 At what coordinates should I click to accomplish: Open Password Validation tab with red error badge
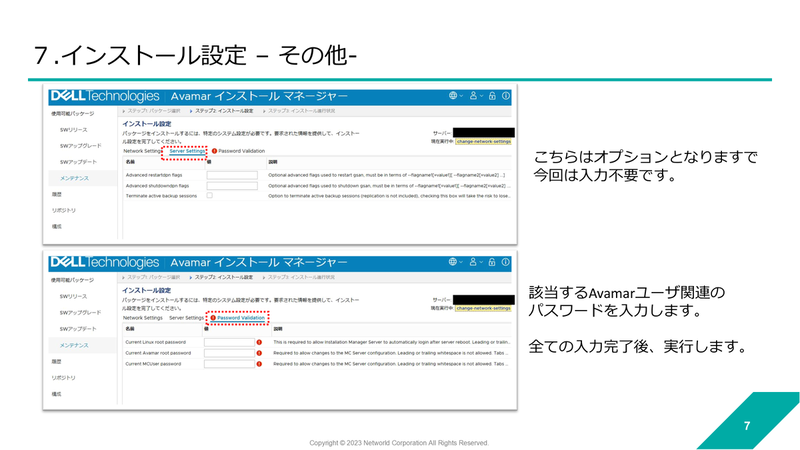[x=238, y=151]
